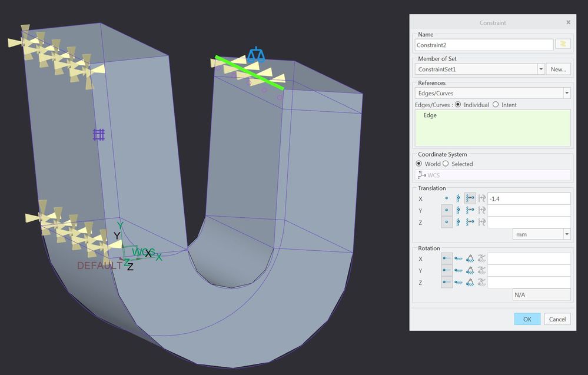The image size is (588, 375).
Task: Set Y rotation to Prescribed
Action: (x=470, y=271)
